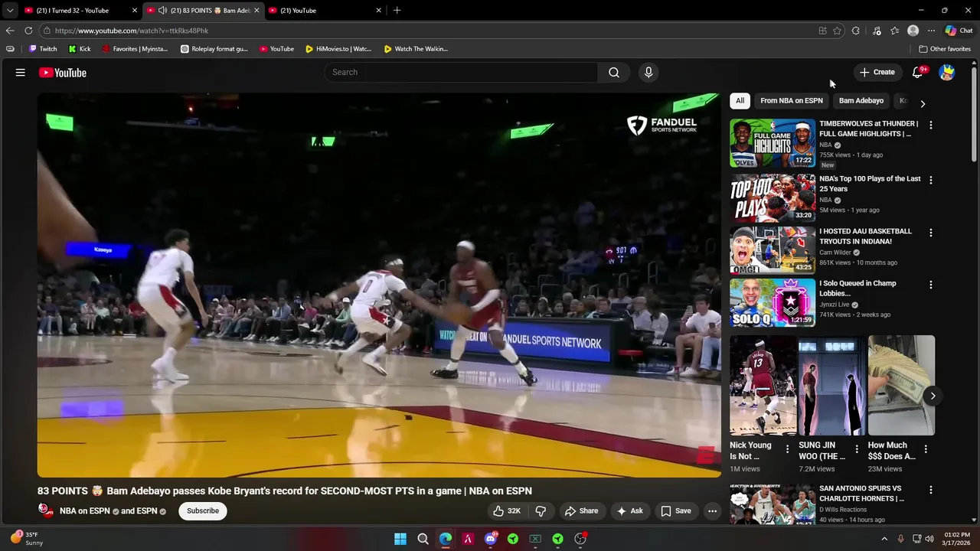Dislike the video with the thumbs down

541,511
